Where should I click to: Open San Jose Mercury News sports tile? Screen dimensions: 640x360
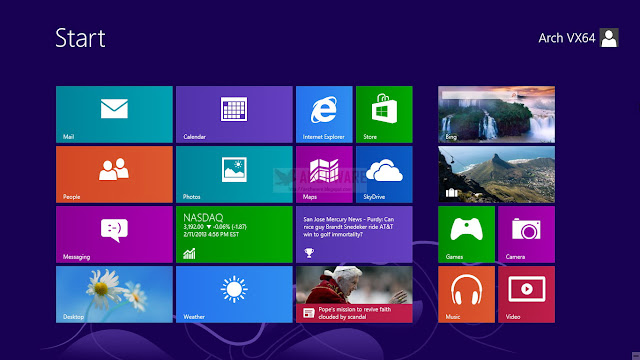(354, 234)
